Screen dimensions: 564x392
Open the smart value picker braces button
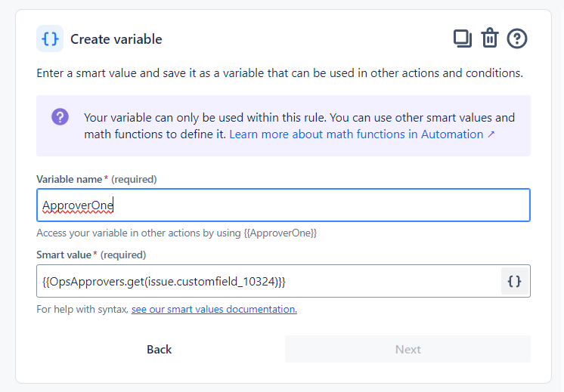point(514,281)
